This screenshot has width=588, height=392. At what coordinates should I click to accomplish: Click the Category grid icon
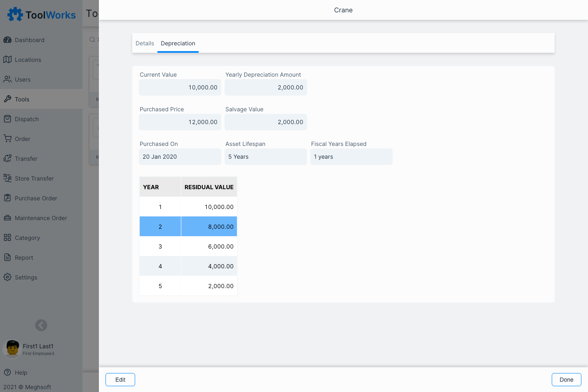[x=7, y=238]
